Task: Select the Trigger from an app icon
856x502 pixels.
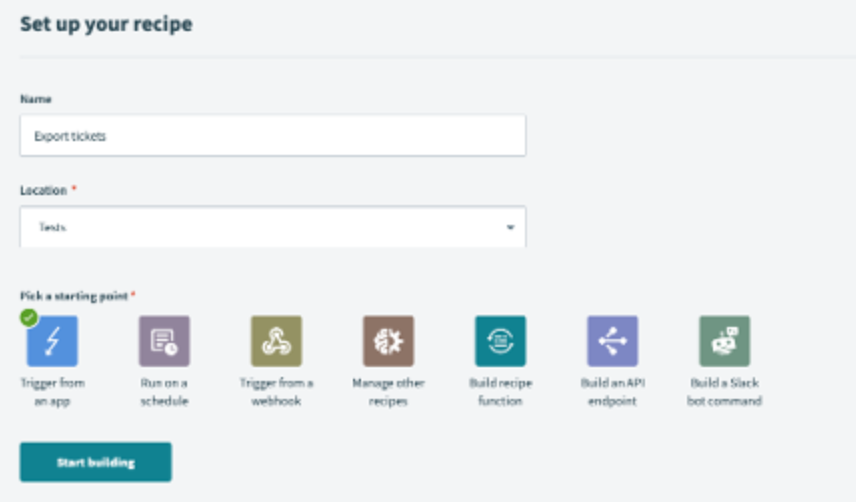Action: click(52, 342)
